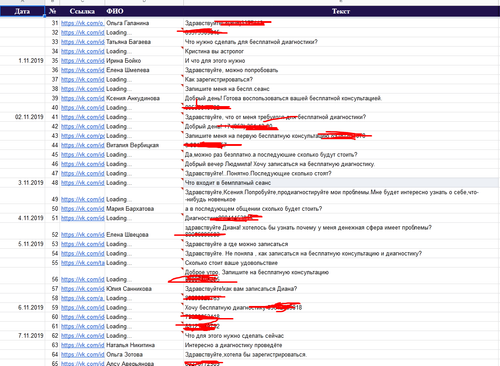Screen dimensions: 500x366
Task: Open the vk.com link in row 31
Action: [82, 23]
